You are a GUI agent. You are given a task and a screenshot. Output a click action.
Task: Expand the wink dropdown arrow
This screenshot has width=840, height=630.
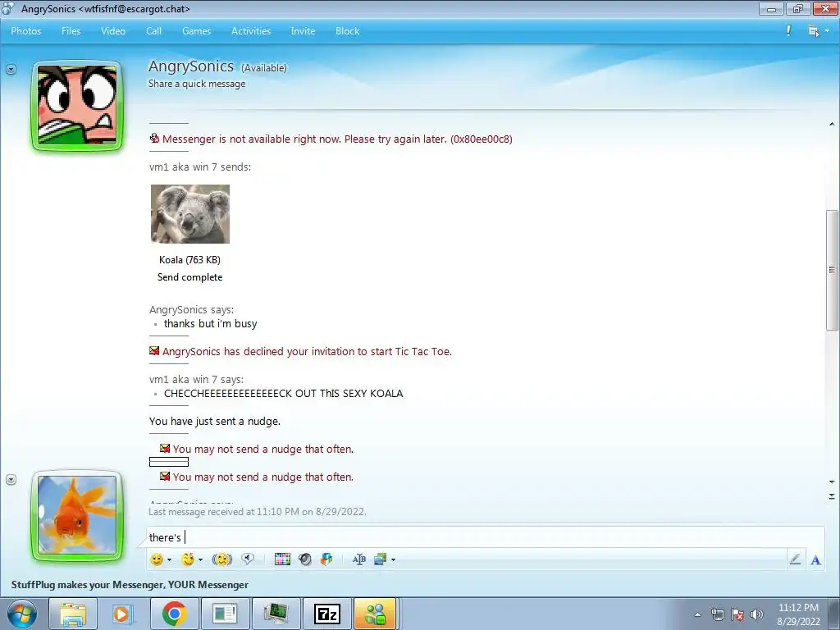[200, 559]
